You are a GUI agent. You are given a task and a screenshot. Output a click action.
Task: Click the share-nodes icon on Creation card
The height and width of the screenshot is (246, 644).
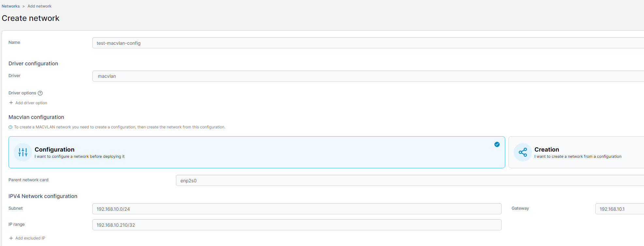(x=523, y=152)
